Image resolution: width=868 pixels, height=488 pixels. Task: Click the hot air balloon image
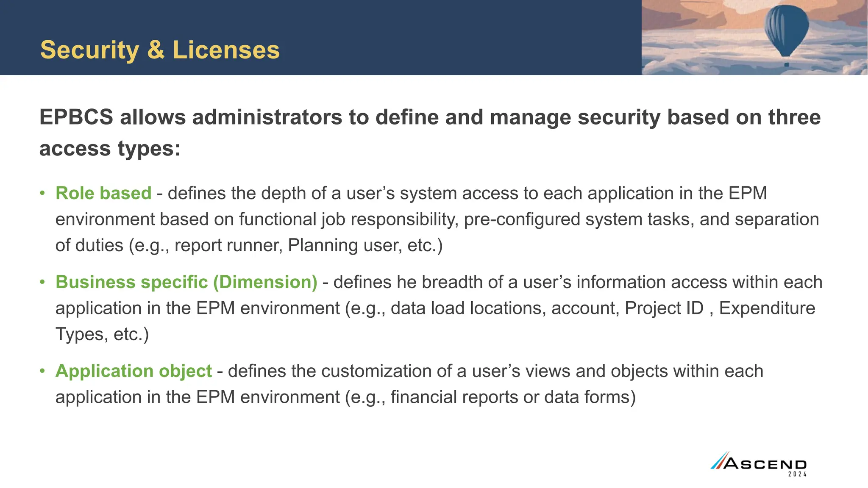(754, 37)
